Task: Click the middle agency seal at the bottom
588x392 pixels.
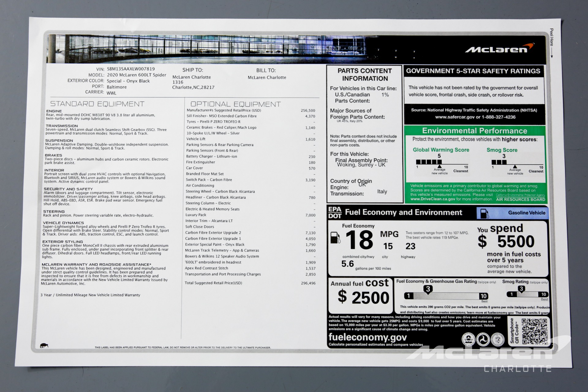Action: [x=483, y=339]
